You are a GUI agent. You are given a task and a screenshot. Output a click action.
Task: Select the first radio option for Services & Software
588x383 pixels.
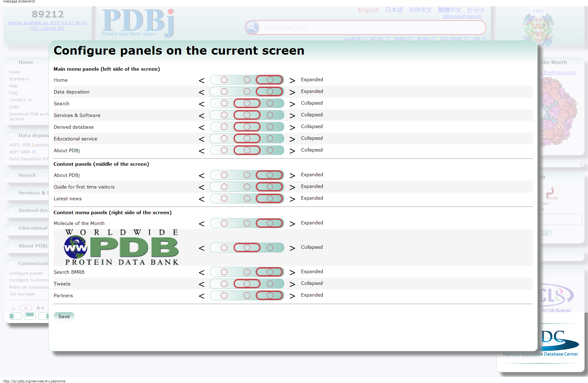224,115
